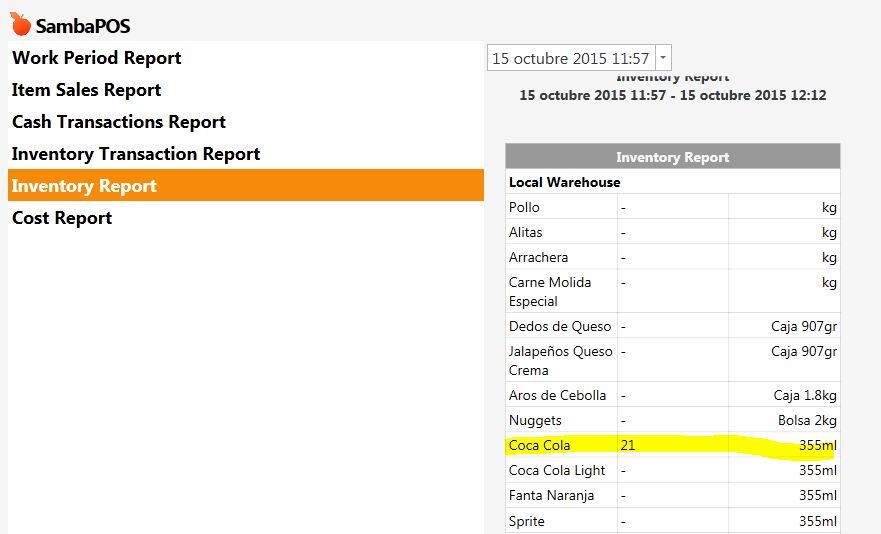The width and height of the screenshot is (881, 534).
Task: Click the Sprite '355ml' unit
Action: pyautogui.click(x=818, y=521)
